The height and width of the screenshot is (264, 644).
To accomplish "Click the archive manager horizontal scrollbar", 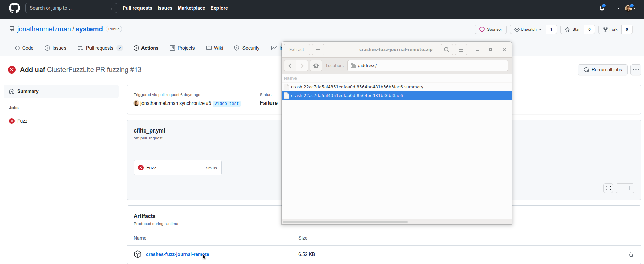I will click(345, 222).
